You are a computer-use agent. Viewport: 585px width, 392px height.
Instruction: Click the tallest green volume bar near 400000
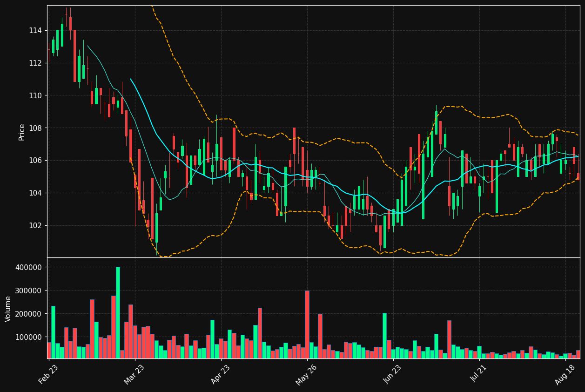tap(118, 312)
